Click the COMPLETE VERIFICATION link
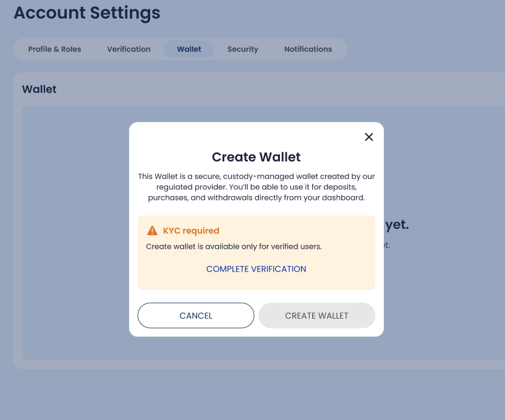The height and width of the screenshot is (420, 505). [x=256, y=269]
